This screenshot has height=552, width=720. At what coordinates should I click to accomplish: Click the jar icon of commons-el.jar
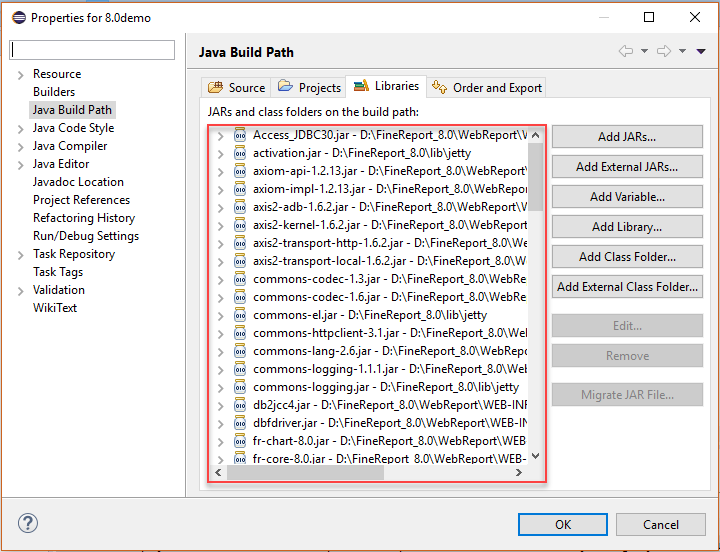tap(240, 315)
